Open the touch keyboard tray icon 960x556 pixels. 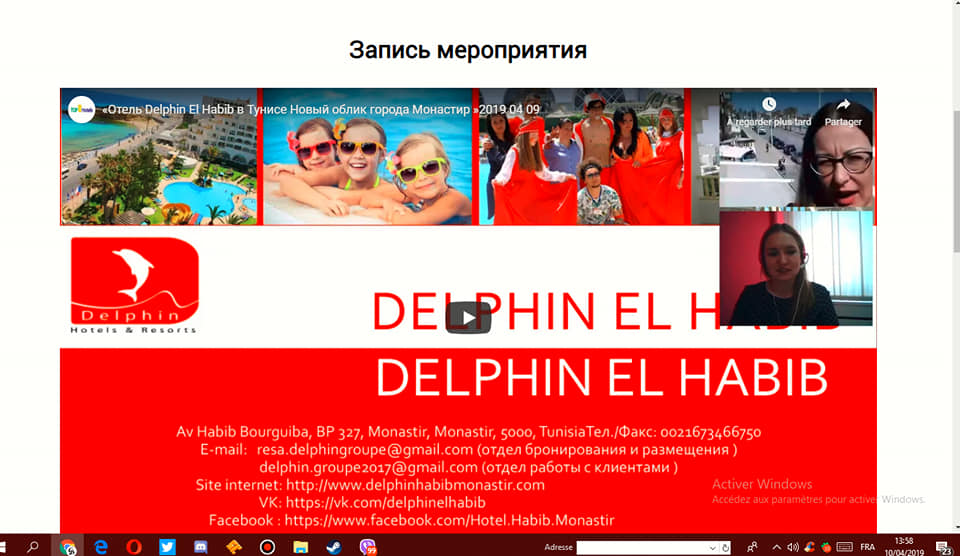844,547
